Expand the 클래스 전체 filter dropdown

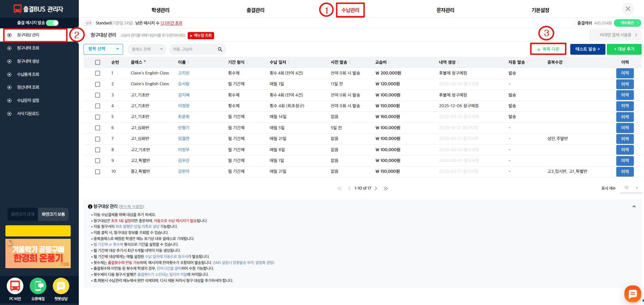pos(147,49)
